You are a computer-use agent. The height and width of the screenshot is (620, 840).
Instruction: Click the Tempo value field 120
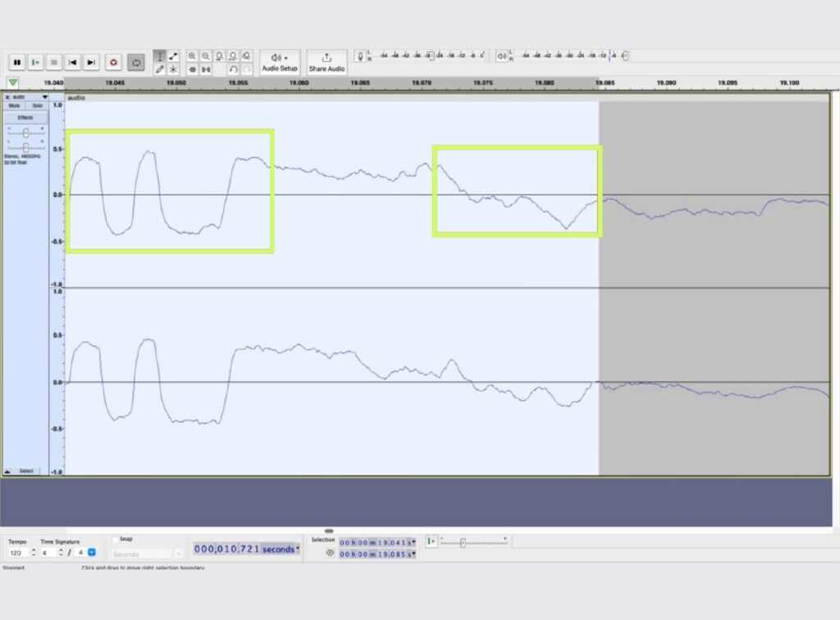[19, 553]
